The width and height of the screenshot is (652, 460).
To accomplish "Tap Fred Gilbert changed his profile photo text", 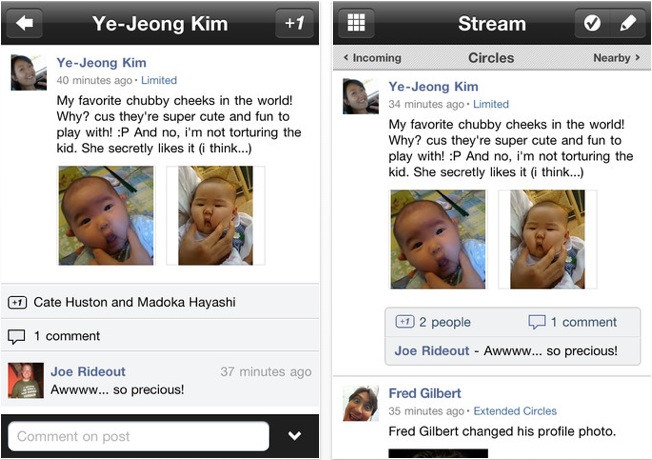I will pos(502,431).
